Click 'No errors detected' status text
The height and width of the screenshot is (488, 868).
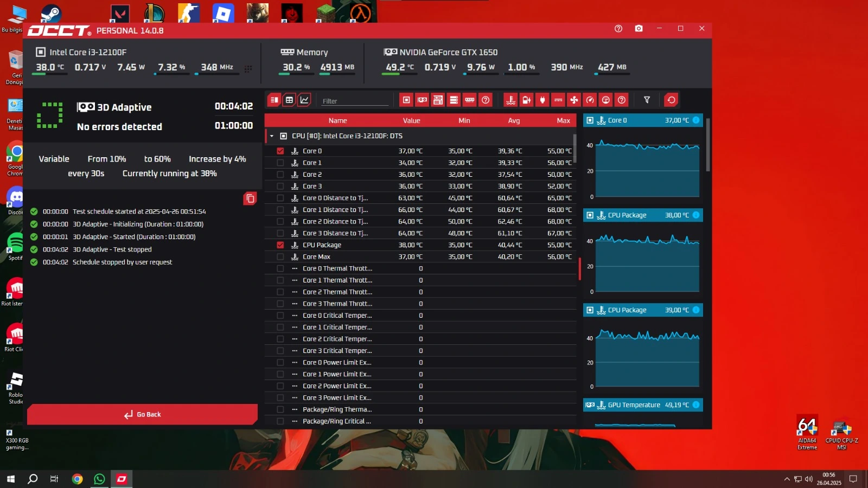pyautogui.click(x=119, y=126)
